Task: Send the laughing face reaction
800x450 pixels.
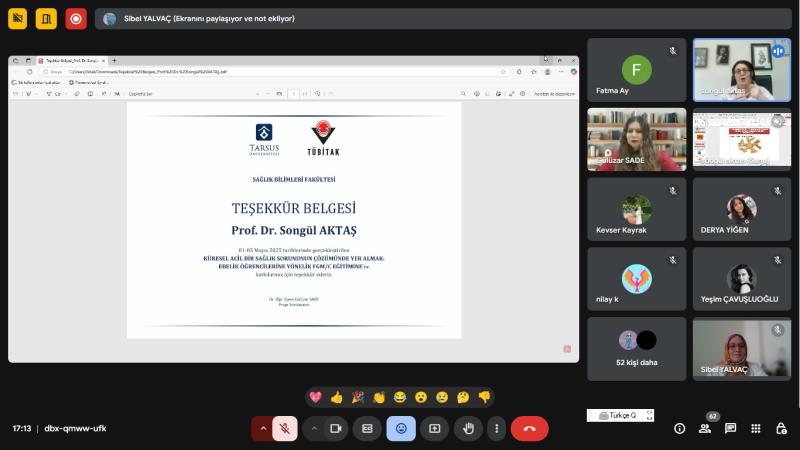Action: pyautogui.click(x=399, y=397)
